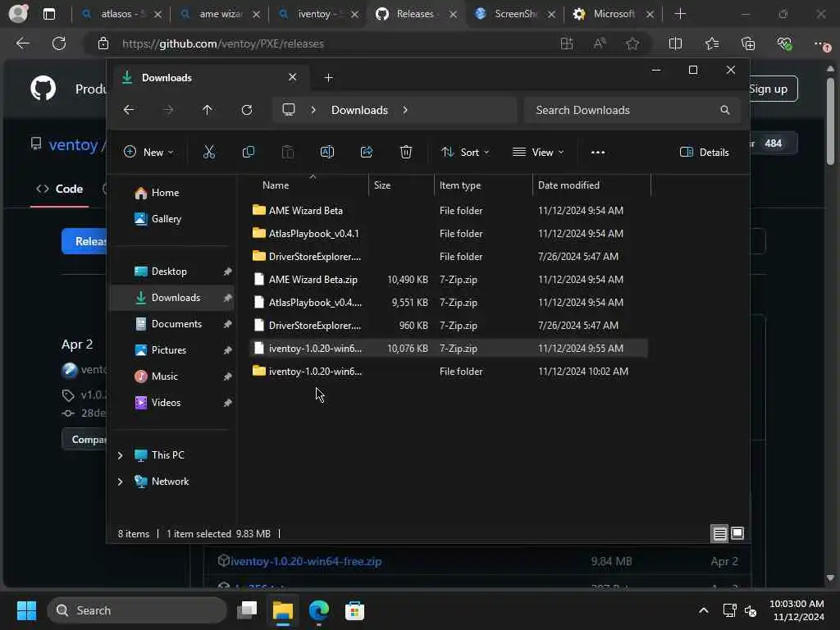
Task: Click the Paste icon in Explorer toolbar
Action: tap(288, 152)
